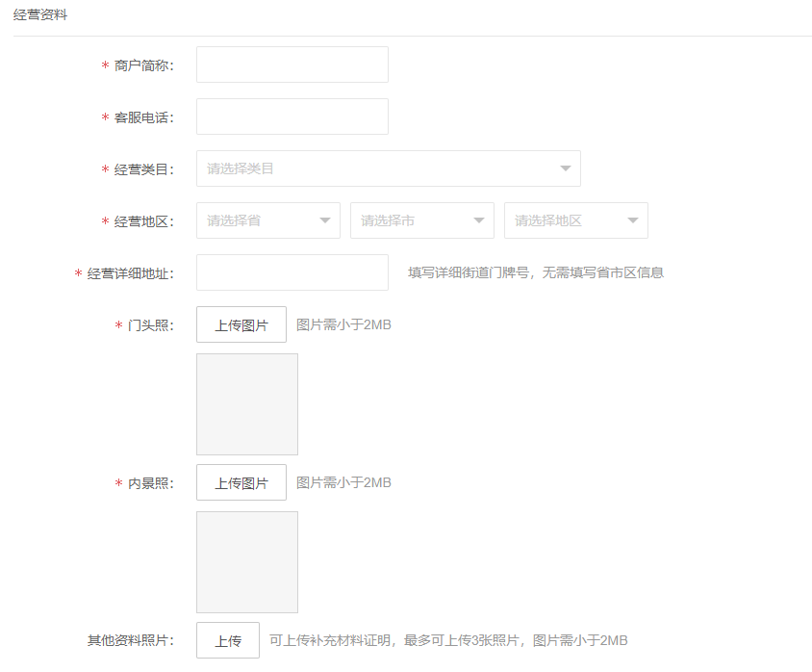
Task: Click the 门头照 field label
Action: click(150, 325)
